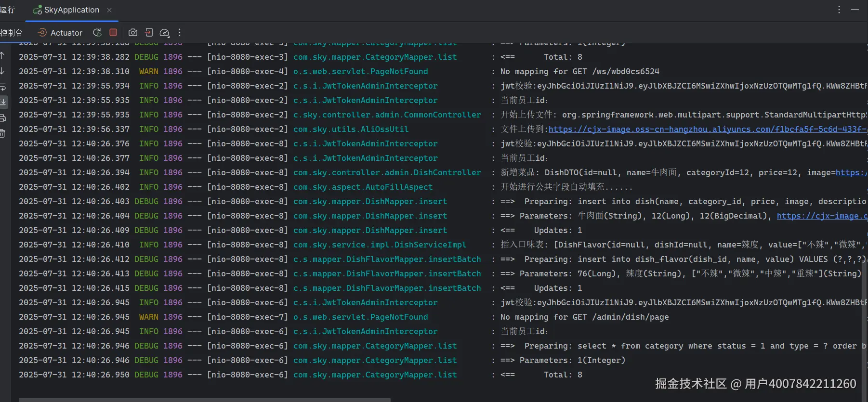The height and width of the screenshot is (402, 868).
Task: Click the exit/attach icon with red arrow
Action: [x=149, y=32]
